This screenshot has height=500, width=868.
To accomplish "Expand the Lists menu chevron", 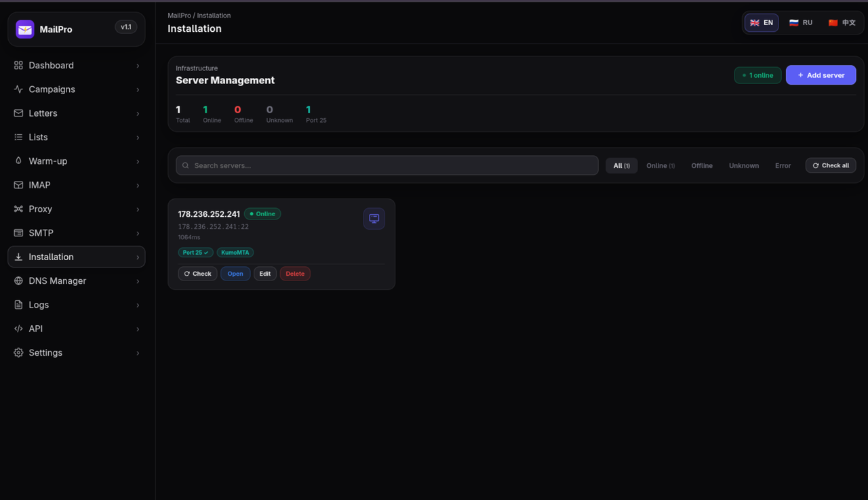I will point(138,138).
